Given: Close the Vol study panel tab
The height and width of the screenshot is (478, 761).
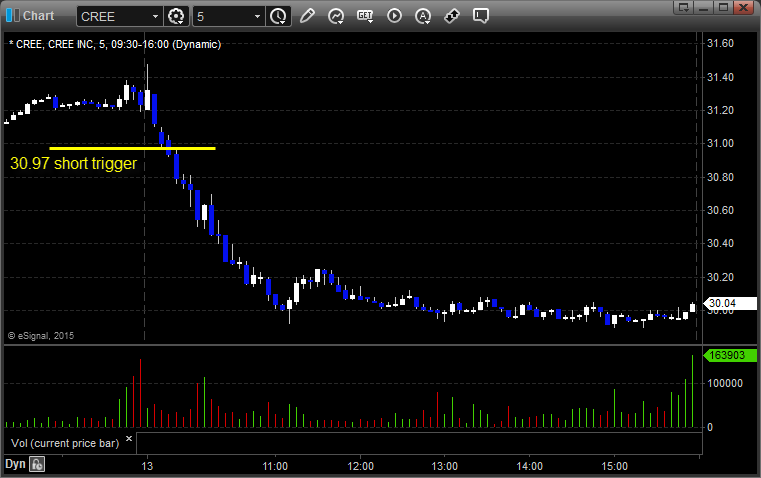Looking at the screenshot, I should 128,438.
